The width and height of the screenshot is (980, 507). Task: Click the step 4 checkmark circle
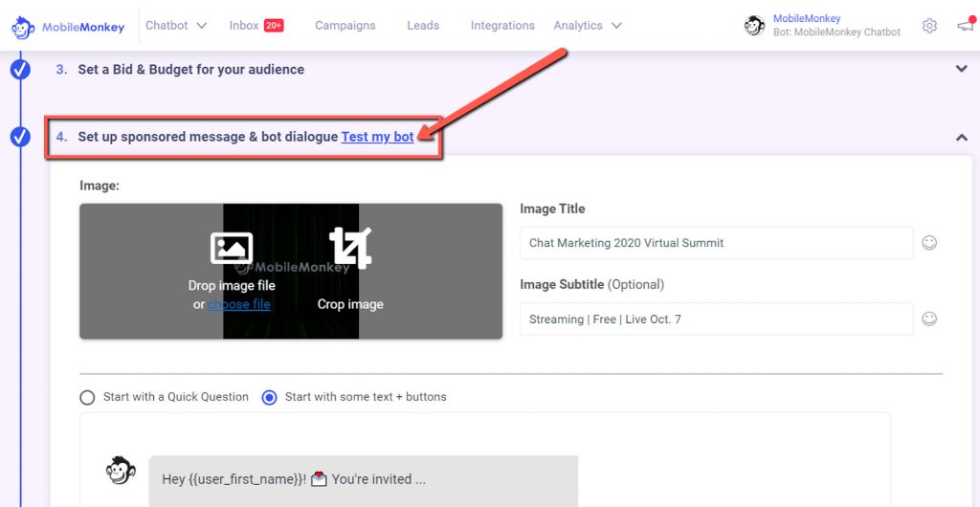click(20, 136)
